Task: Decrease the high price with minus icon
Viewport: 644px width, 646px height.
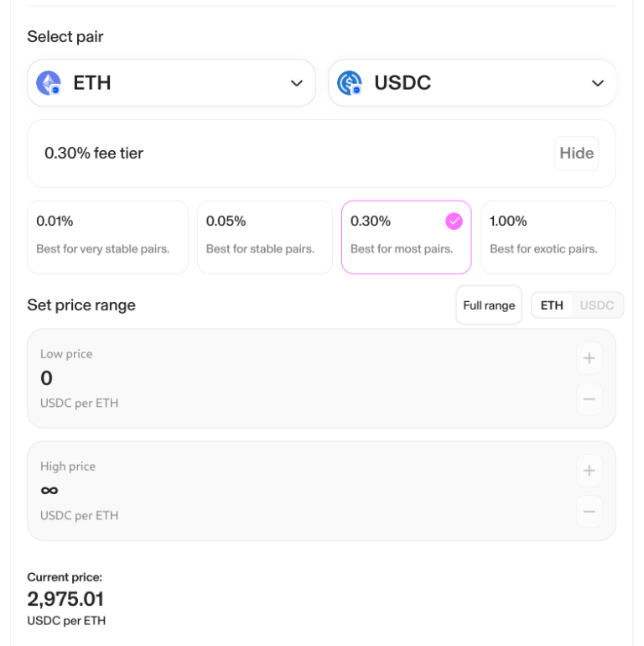Action: click(x=589, y=512)
